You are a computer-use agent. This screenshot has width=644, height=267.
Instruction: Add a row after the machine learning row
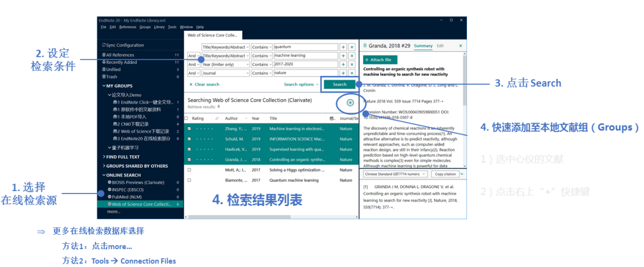point(343,56)
